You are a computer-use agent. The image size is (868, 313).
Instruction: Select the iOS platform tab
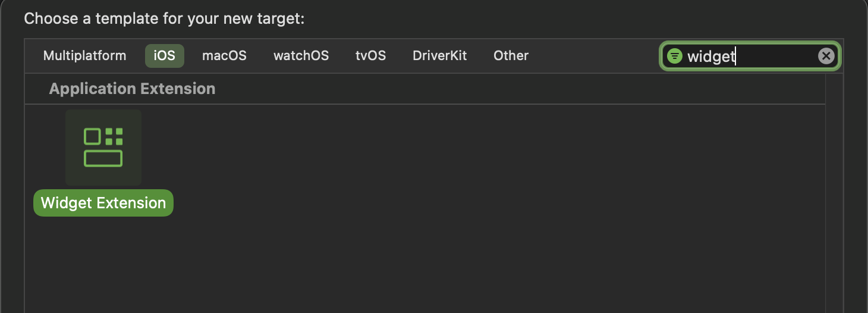pyautogui.click(x=164, y=56)
